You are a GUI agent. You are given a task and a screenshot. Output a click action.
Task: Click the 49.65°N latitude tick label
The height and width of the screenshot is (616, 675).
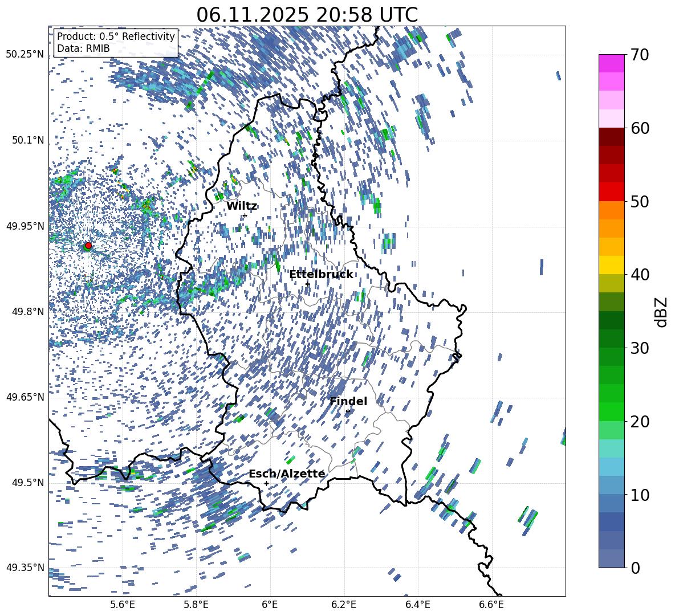pos(25,397)
